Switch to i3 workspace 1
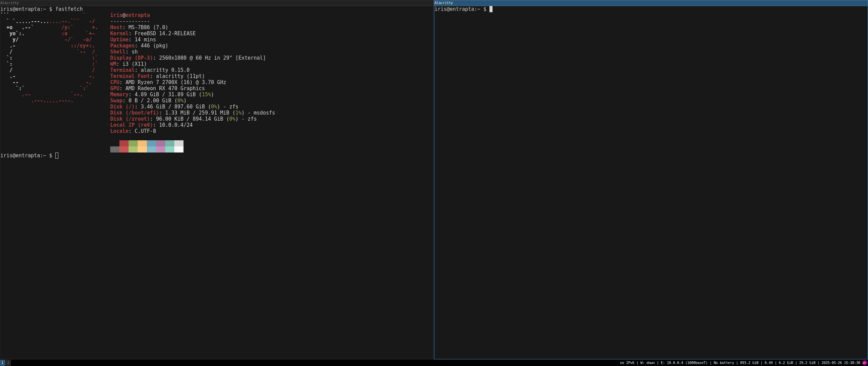Viewport: 868px width, 366px height. coord(2,363)
